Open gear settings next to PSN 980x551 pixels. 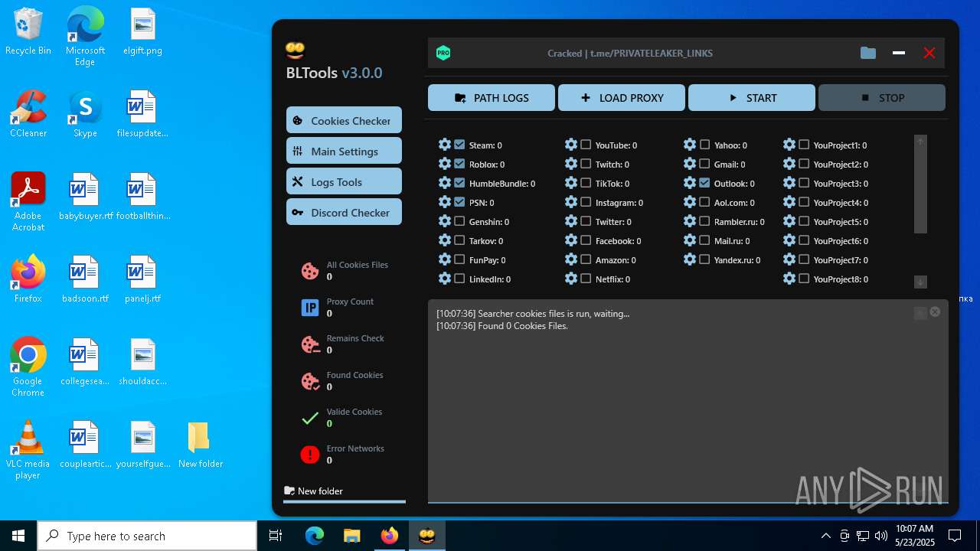445,202
